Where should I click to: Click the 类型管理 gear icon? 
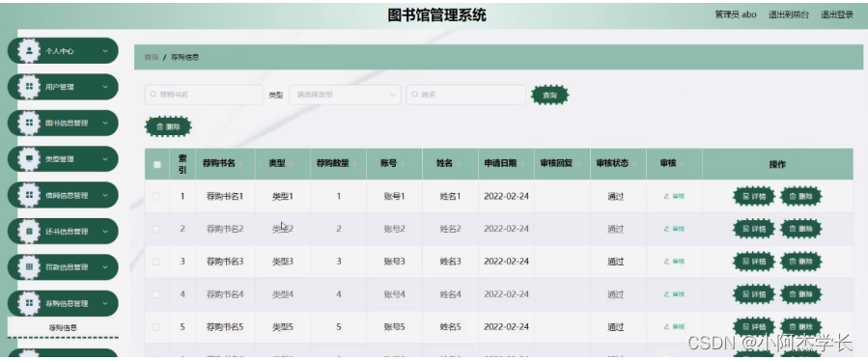tap(29, 159)
